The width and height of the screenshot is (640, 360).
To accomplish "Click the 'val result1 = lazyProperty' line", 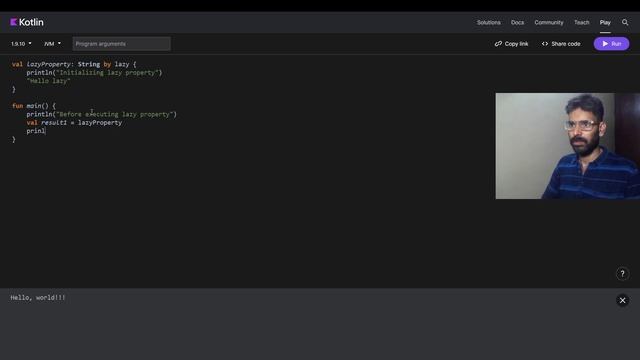I will coord(74,122).
